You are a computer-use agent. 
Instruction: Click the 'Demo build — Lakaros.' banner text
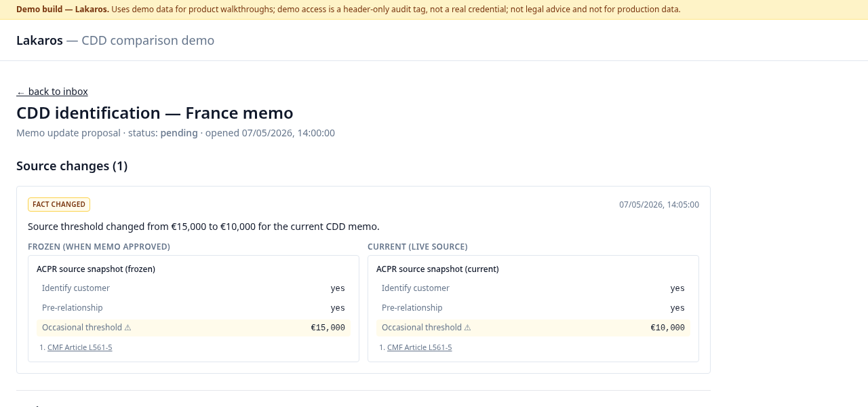pos(62,9)
